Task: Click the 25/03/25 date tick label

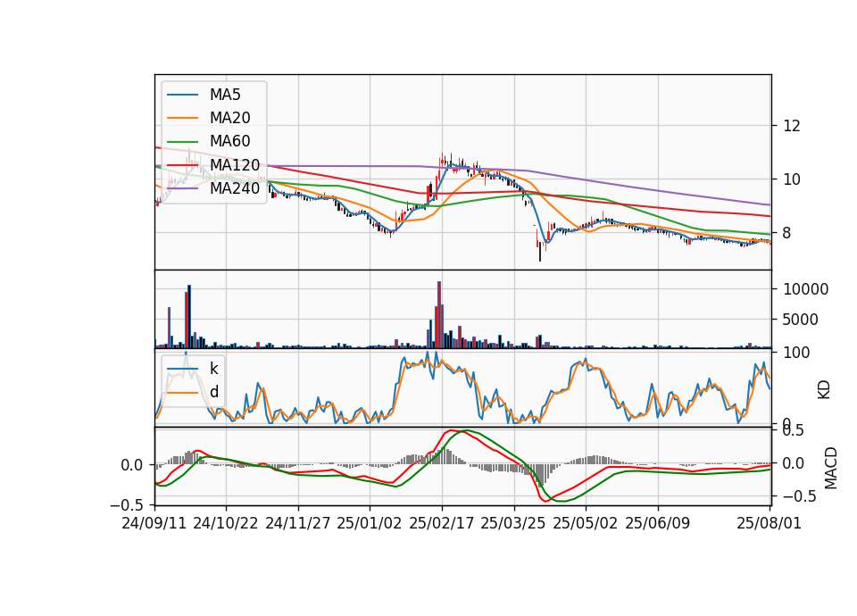Action: click(x=513, y=523)
